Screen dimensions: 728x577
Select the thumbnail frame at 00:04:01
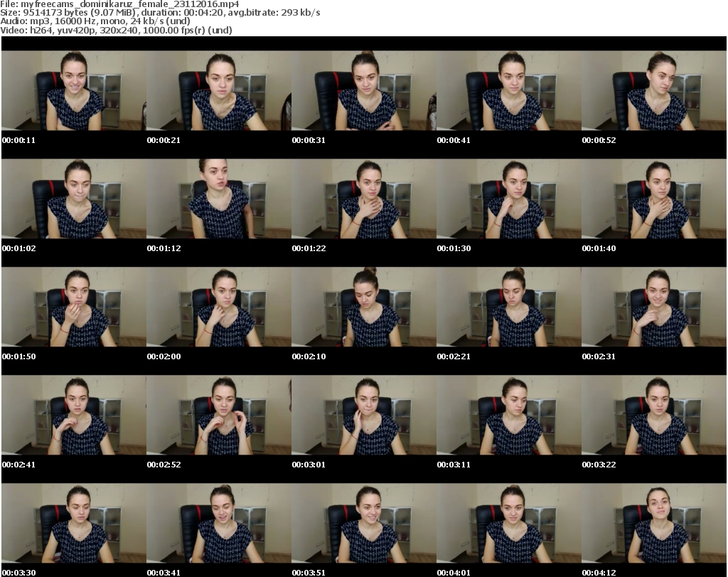(509, 524)
